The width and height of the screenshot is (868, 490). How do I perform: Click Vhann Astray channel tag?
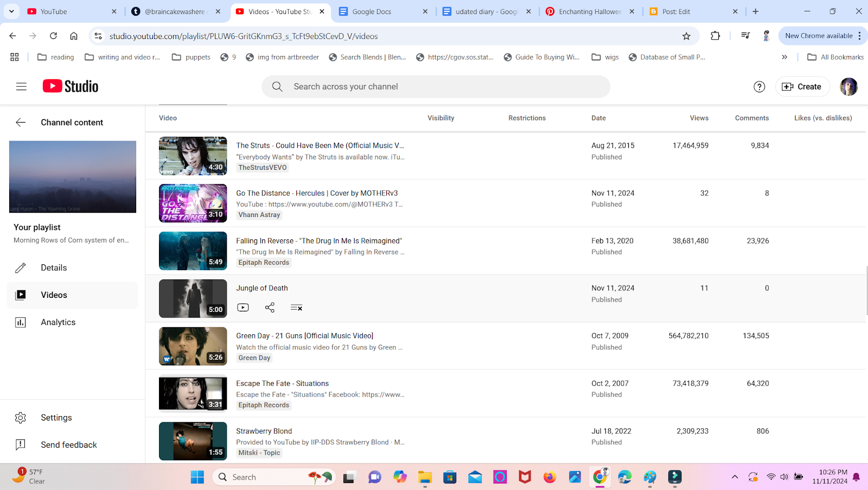(x=259, y=215)
